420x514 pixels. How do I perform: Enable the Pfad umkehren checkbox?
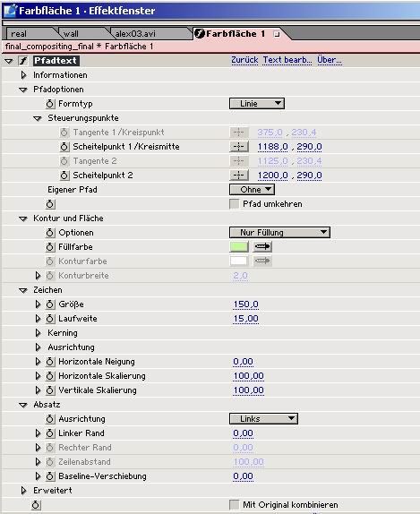click(x=234, y=204)
